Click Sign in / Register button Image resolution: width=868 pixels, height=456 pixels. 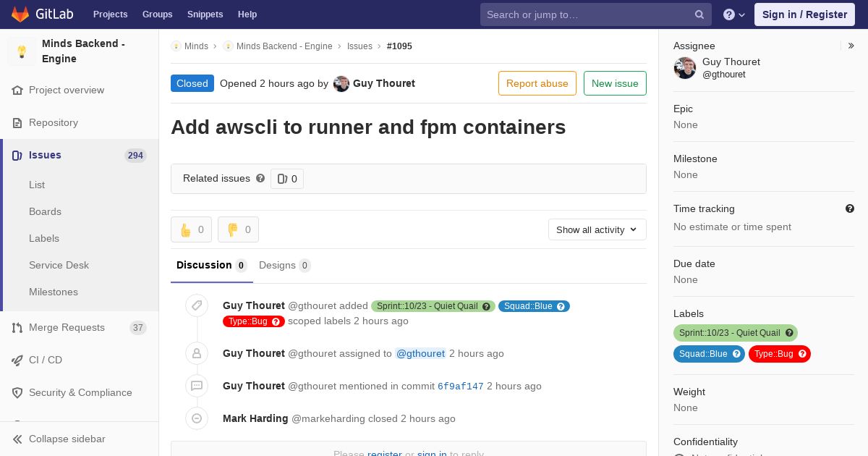[804, 14]
